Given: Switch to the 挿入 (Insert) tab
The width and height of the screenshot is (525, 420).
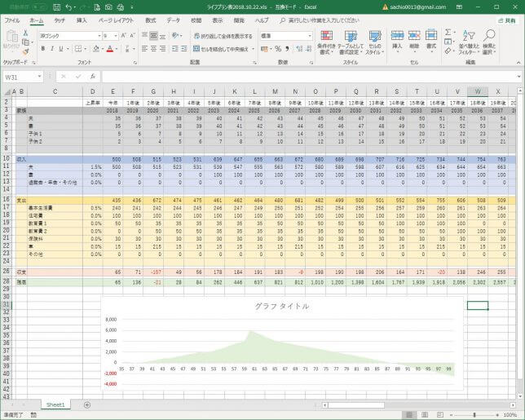Looking at the screenshot, I should click(x=82, y=20).
